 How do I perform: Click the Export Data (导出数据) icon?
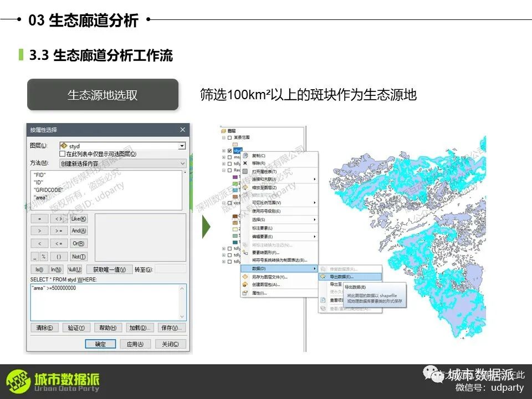pyautogui.click(x=323, y=277)
